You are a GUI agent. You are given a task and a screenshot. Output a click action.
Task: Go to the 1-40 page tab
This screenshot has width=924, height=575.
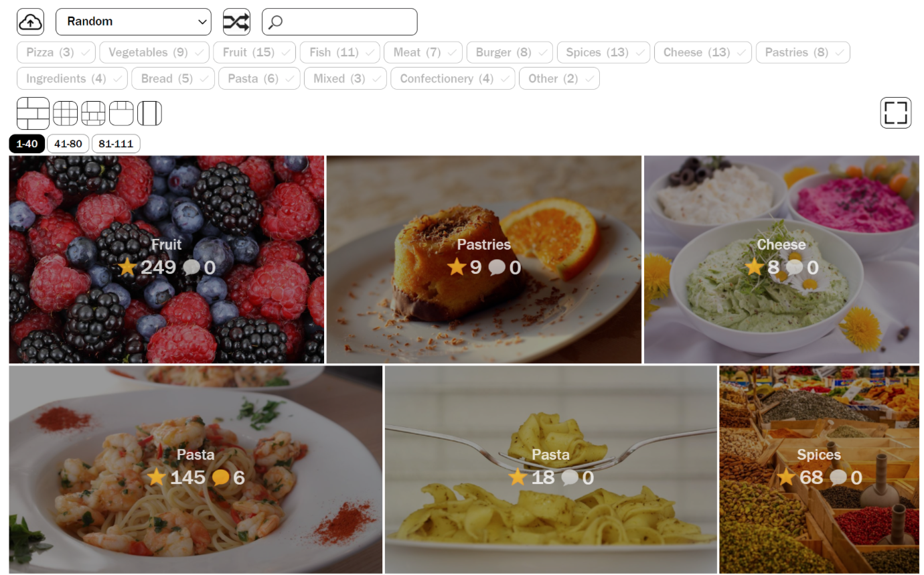[27, 144]
